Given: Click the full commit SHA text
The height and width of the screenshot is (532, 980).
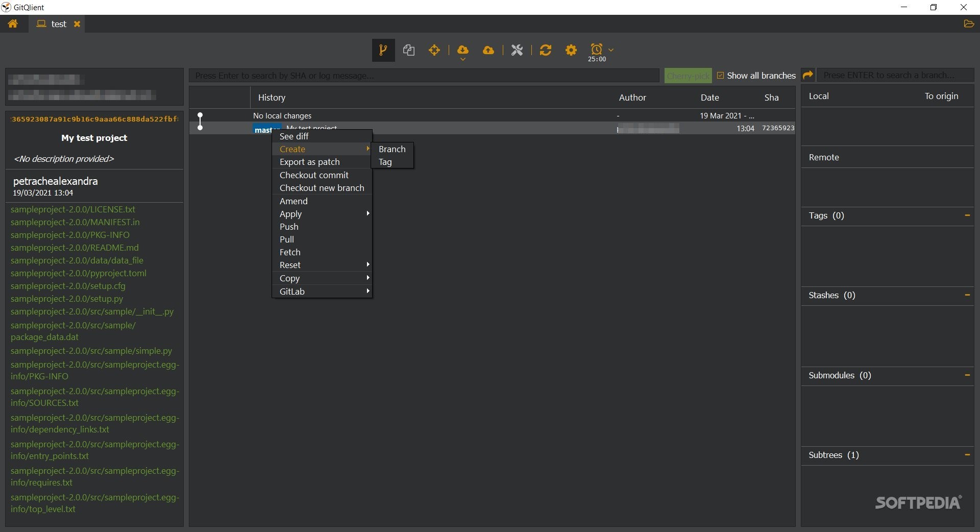Looking at the screenshot, I should [x=94, y=119].
